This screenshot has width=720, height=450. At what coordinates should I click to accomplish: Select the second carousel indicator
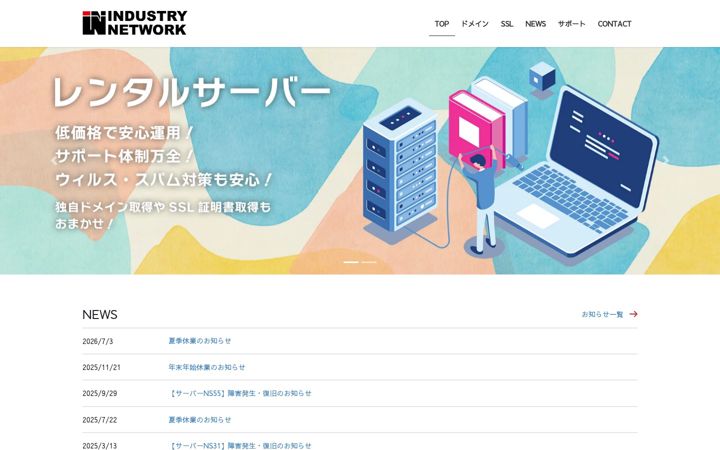369,262
